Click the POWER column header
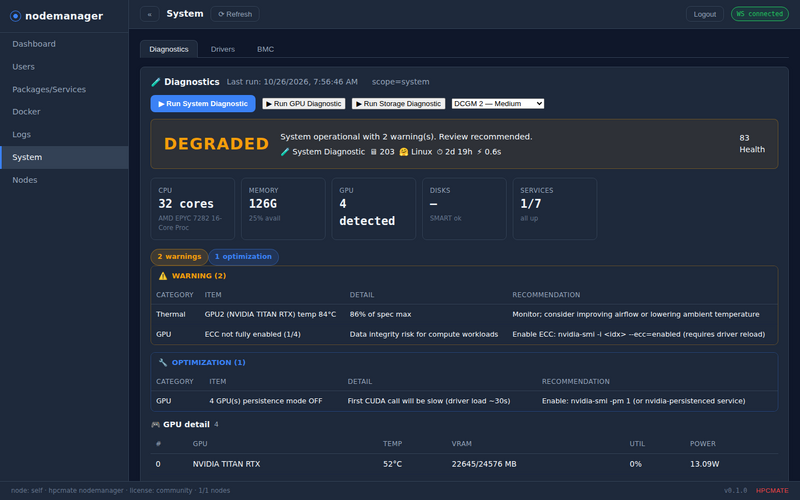Screen dimensions: 800x500 [703, 444]
